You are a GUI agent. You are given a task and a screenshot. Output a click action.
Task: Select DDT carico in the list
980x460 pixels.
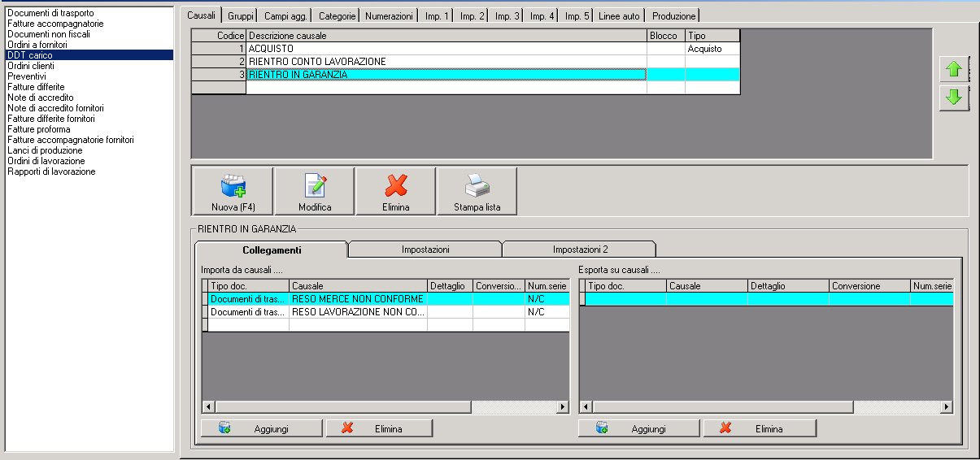[89, 54]
